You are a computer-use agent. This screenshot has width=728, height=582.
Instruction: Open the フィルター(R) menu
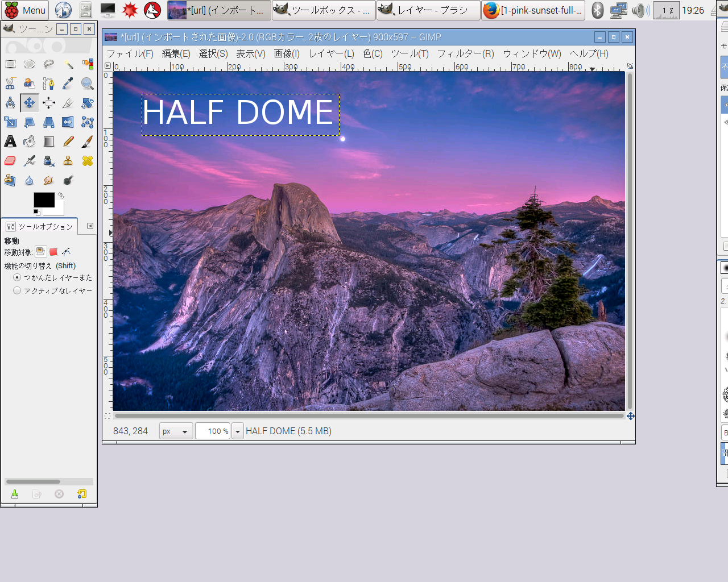pyautogui.click(x=465, y=53)
